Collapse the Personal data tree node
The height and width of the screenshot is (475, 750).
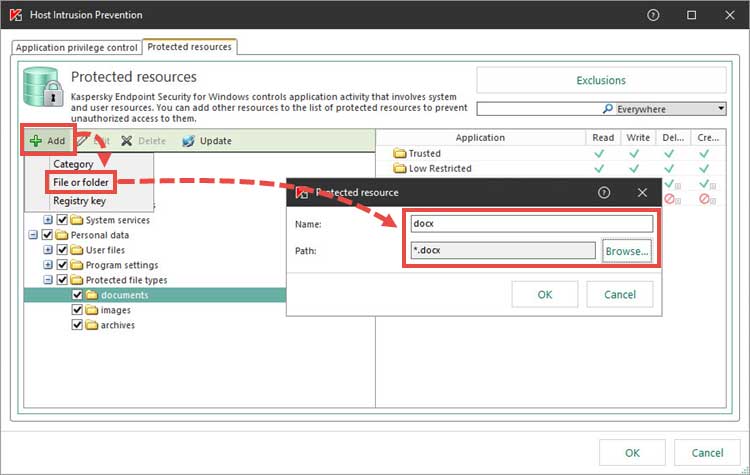pos(34,235)
